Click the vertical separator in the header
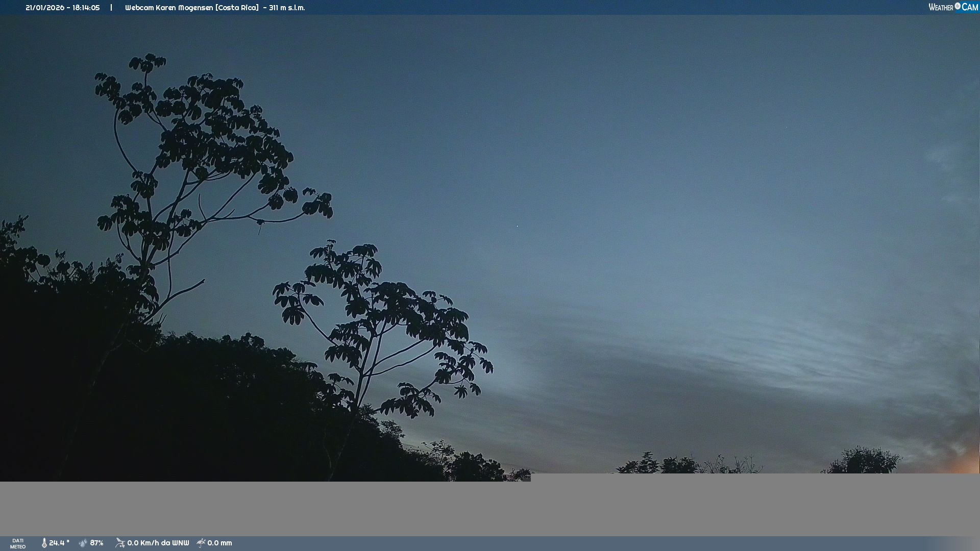The height and width of the screenshot is (551, 980). 111,8
